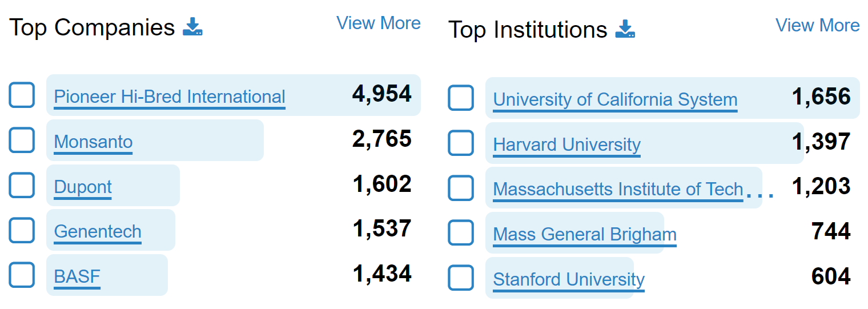Open the Pioneer Hi-Bred International link
This screenshot has width=868, height=309.
[x=170, y=97]
